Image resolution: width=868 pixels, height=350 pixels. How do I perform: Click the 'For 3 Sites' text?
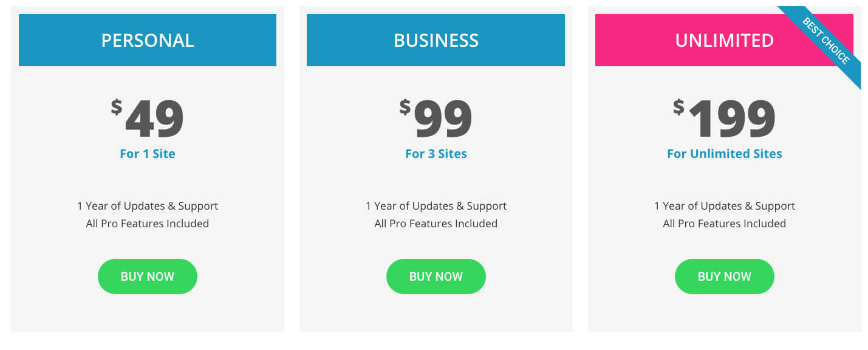tap(436, 154)
